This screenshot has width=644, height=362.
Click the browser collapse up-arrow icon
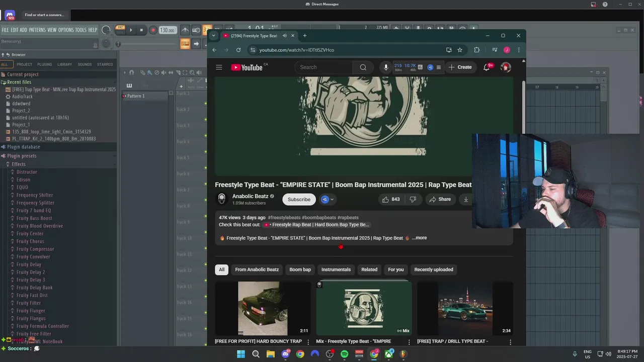(3, 55)
